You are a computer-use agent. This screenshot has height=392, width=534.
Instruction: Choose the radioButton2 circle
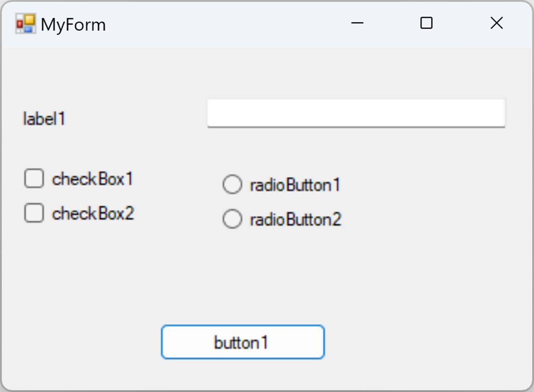[232, 219]
